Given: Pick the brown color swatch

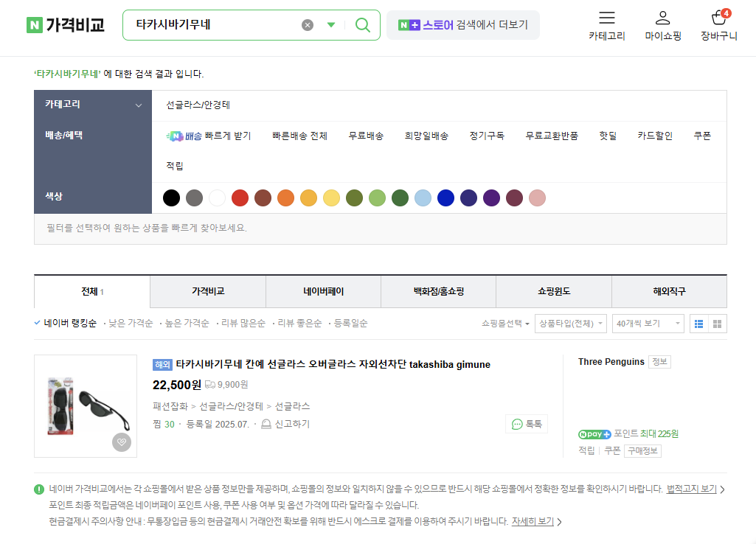Looking at the screenshot, I should tap(263, 198).
